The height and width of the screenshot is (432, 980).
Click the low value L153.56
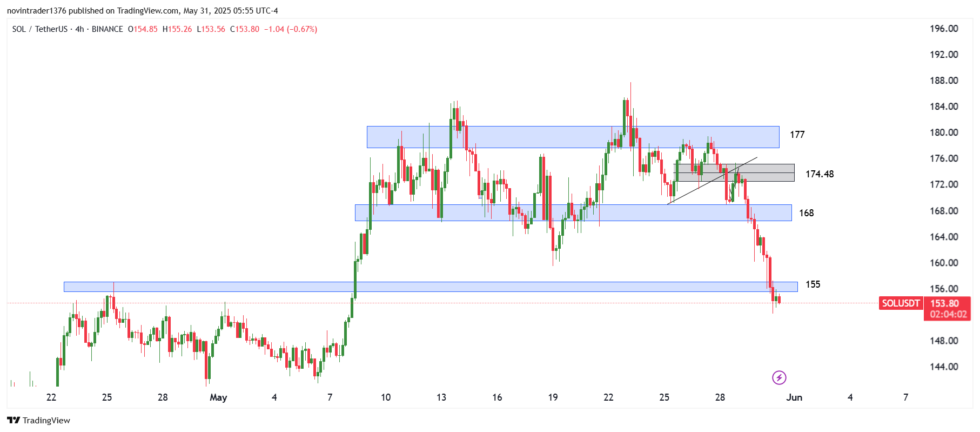[211, 29]
